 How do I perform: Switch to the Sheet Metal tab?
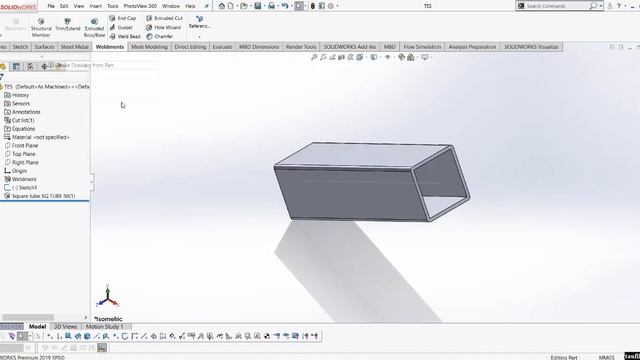74,47
